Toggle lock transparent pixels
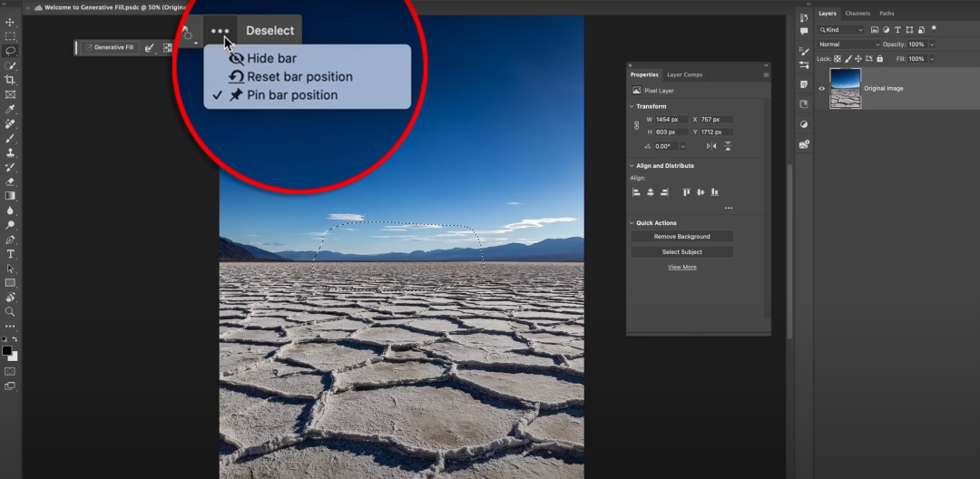 838,59
